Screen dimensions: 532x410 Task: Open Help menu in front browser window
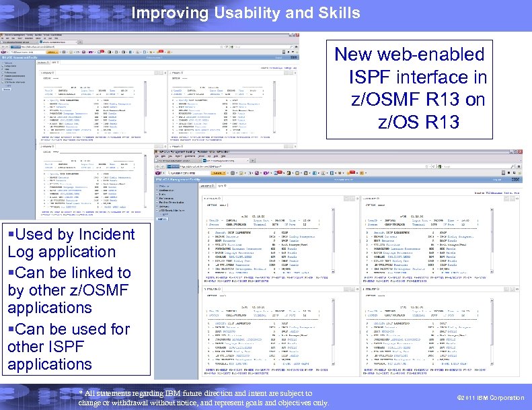223,156
